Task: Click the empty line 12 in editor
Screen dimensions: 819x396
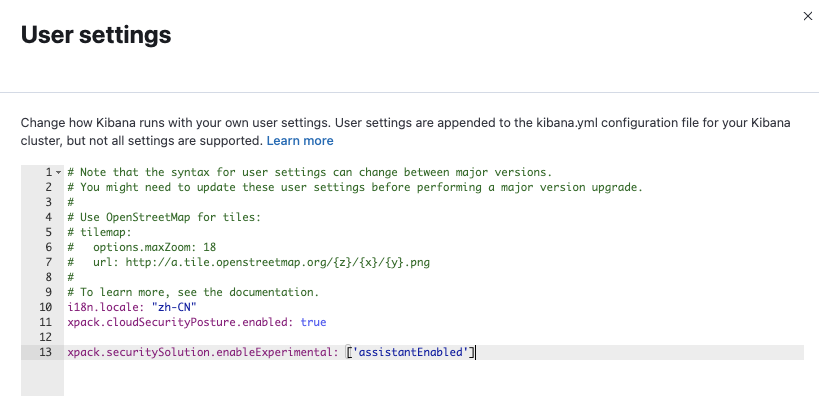Action: coord(434,337)
